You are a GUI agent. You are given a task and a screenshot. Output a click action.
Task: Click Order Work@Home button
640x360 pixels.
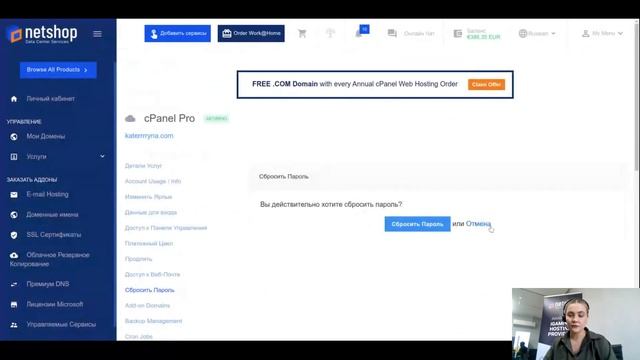tap(251, 33)
